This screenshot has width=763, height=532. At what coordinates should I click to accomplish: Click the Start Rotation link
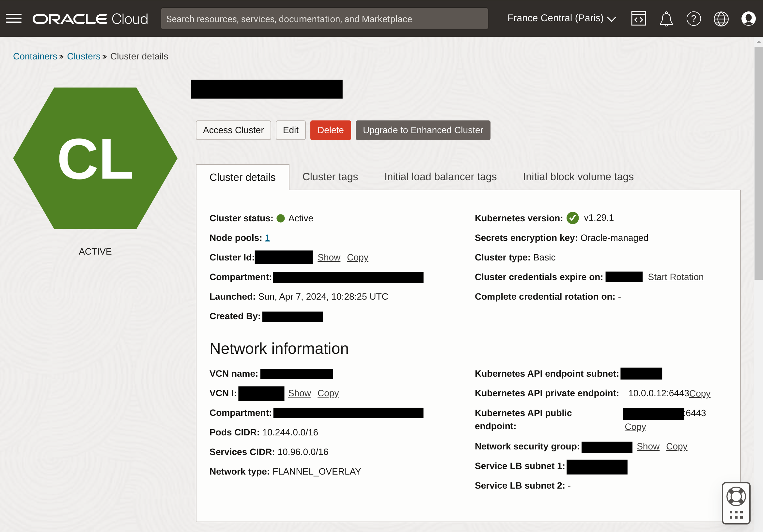pyautogui.click(x=675, y=277)
